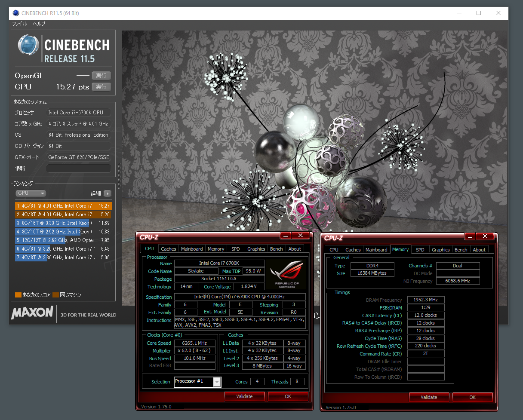This screenshot has width=523, height=420.
Task: Select ranking row 4 Intel Xeon 10.33
Action: [x=63, y=232]
